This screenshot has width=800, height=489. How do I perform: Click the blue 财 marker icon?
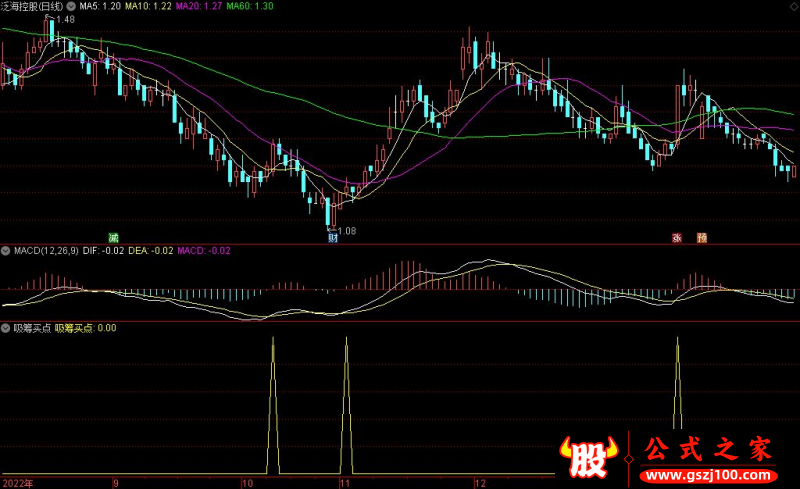click(x=333, y=237)
